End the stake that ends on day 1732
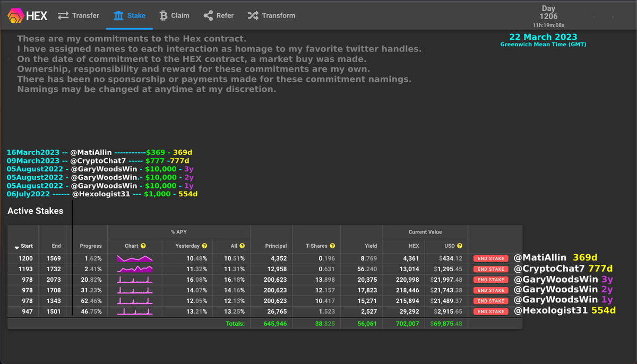The image size is (637, 364). coord(490,269)
